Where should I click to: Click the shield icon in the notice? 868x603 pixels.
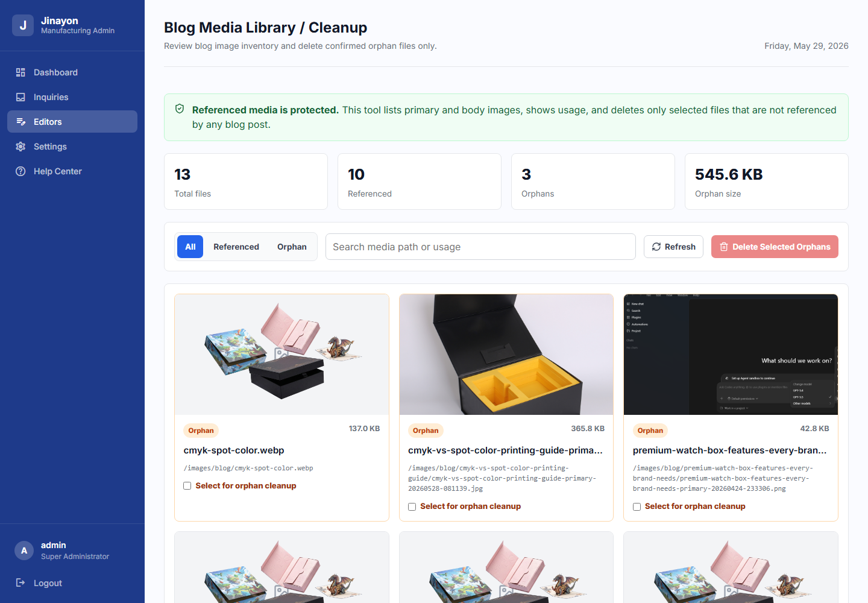[180, 109]
